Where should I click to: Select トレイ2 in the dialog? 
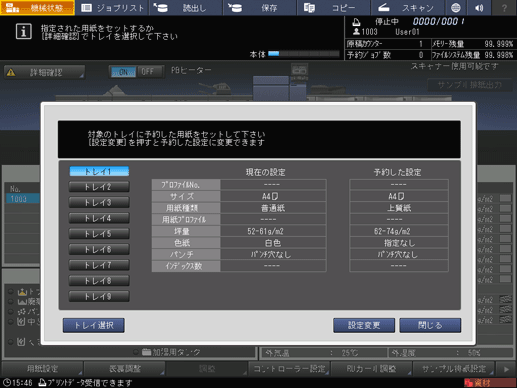pos(99,187)
